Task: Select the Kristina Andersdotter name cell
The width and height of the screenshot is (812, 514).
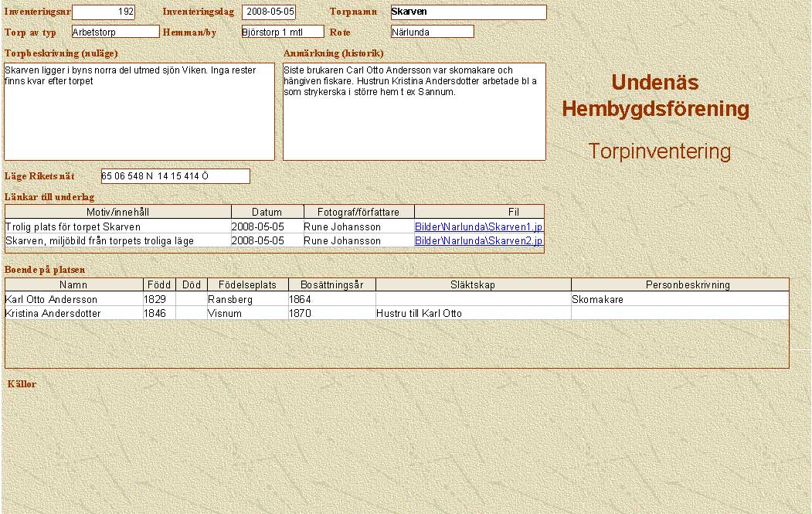Action: [74, 314]
